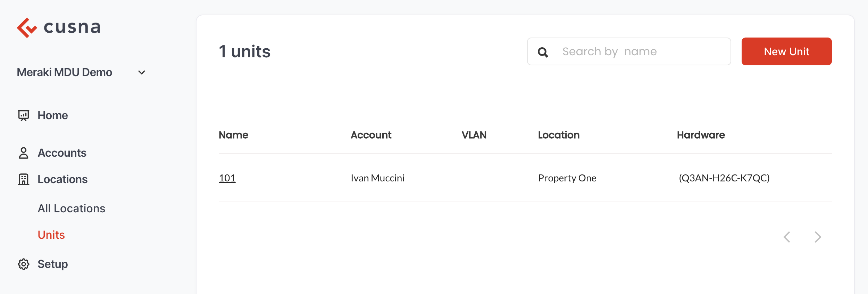
Task: Go to next page arrow
Action: pyautogui.click(x=818, y=237)
